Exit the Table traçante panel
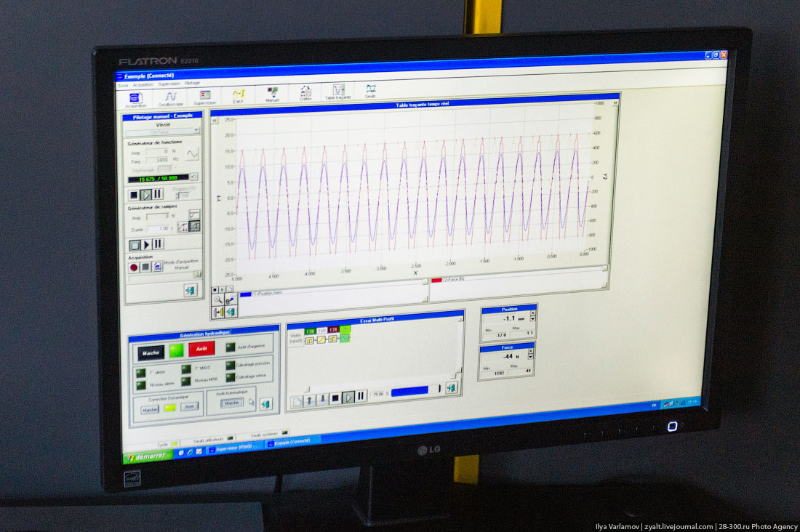The height and width of the screenshot is (532, 800). (230, 311)
